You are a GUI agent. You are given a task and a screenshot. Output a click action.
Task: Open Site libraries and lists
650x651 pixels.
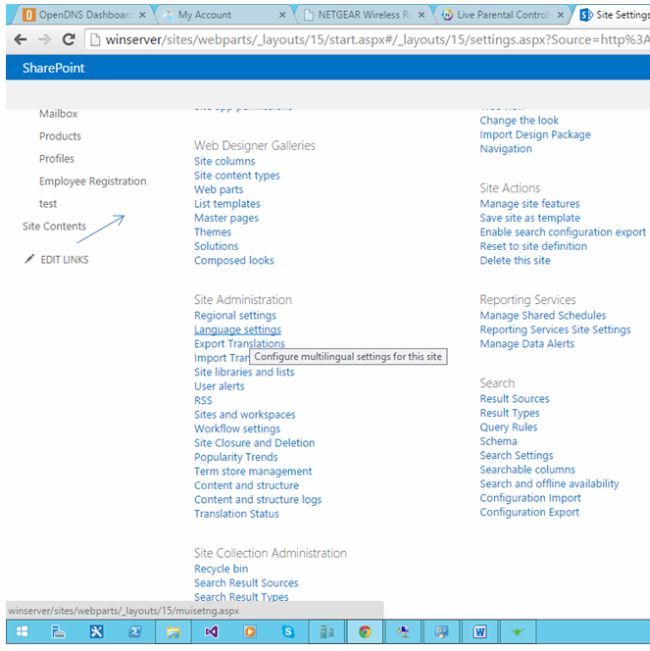(244, 372)
